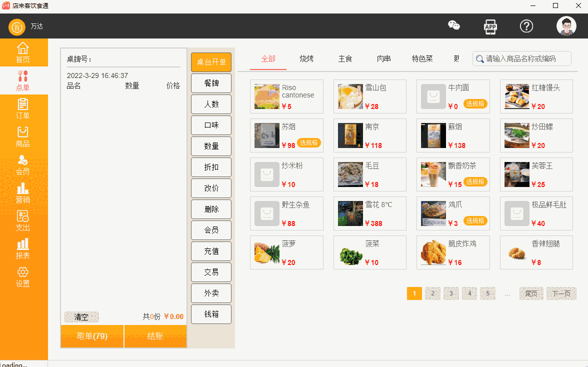Select the 特色菜 tab
The width and height of the screenshot is (588, 367).
422,58
